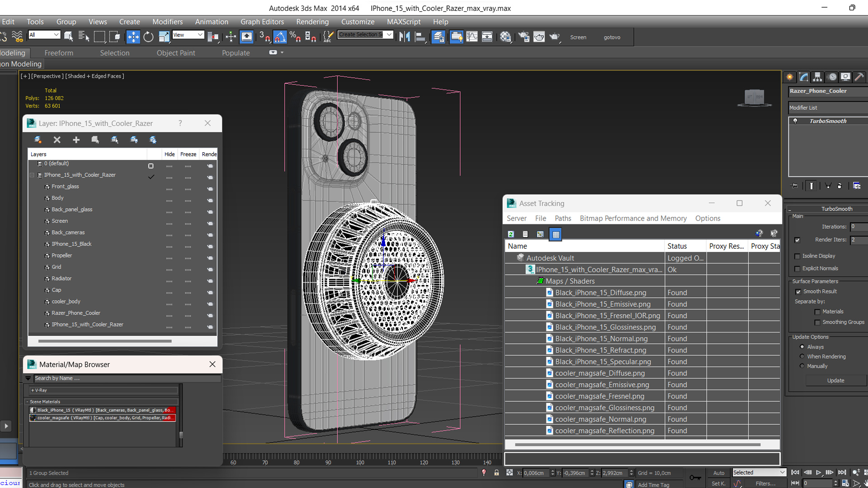Image resolution: width=868 pixels, height=488 pixels.
Task: Switch Asset Tracking to table view icon
Action: pos(556,234)
